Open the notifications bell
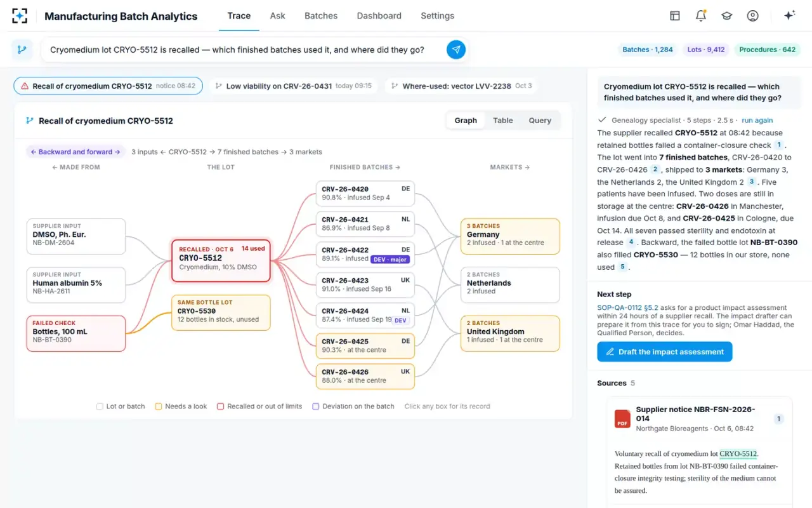This screenshot has height=508, width=812. point(701,16)
